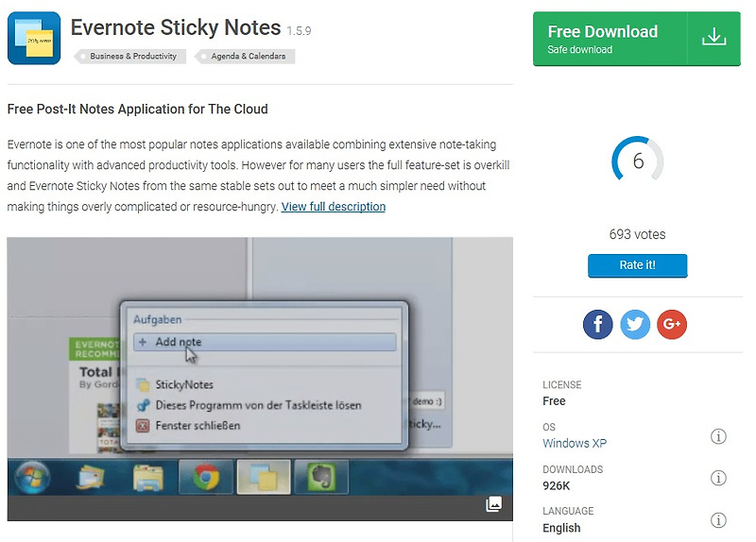Share on Facebook icon
The width and height of the screenshot is (756, 542).
597,324
